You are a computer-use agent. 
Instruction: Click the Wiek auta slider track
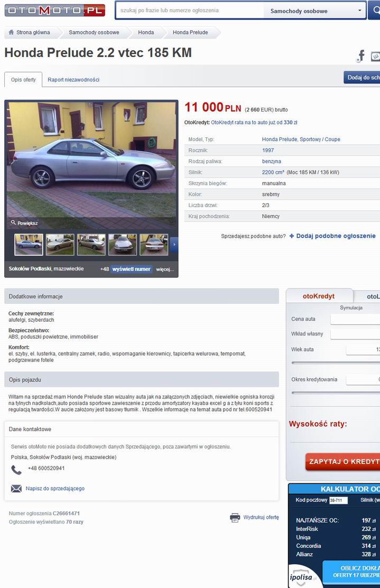(x=336, y=362)
